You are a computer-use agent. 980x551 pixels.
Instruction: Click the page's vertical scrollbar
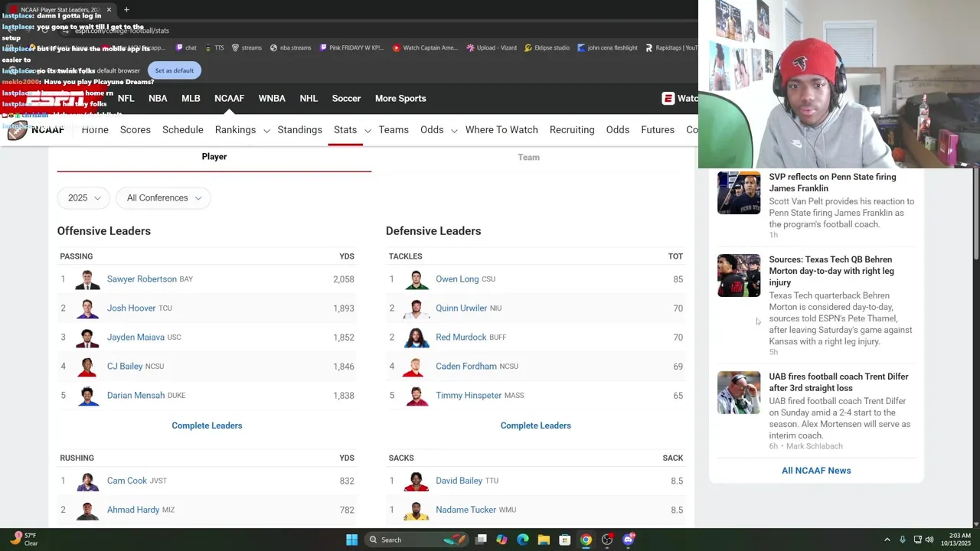pyautogui.click(x=975, y=214)
